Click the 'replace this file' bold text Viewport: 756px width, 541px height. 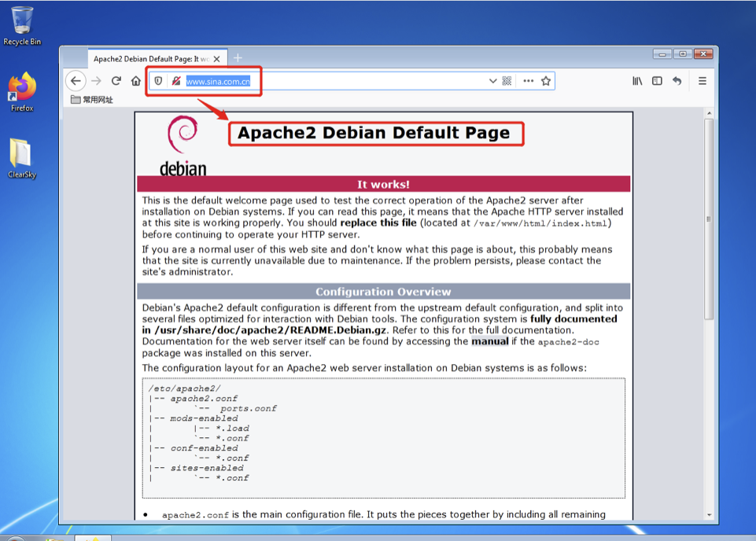tap(378, 223)
